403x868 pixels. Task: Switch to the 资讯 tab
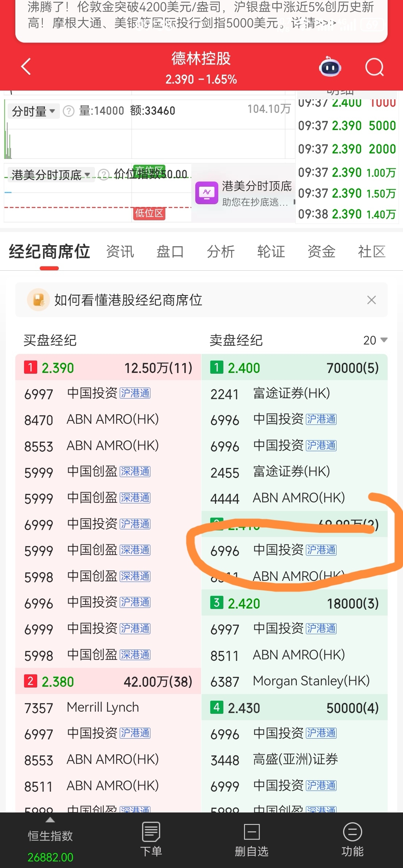pos(120,252)
